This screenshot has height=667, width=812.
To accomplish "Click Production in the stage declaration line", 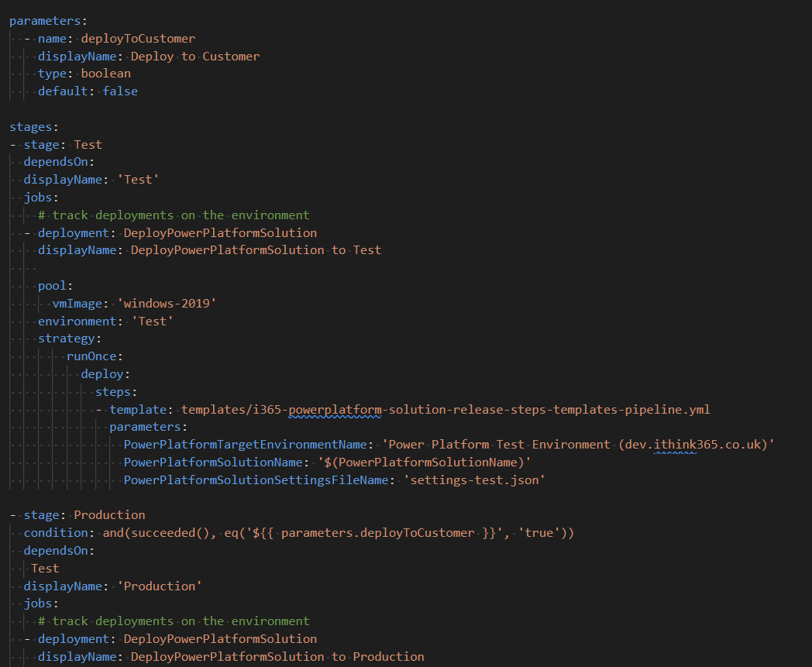I will point(109,515).
